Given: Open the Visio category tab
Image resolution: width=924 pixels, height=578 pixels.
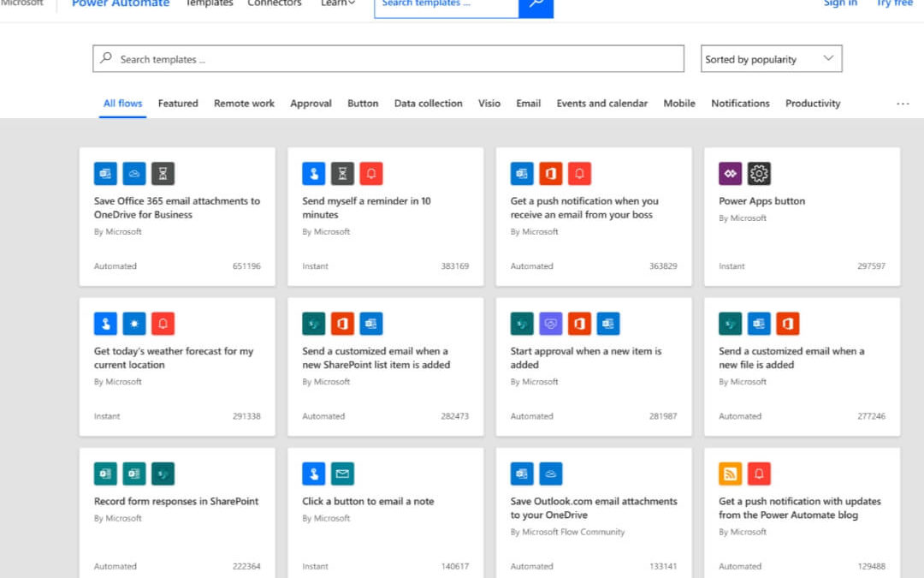Looking at the screenshot, I should pos(489,104).
